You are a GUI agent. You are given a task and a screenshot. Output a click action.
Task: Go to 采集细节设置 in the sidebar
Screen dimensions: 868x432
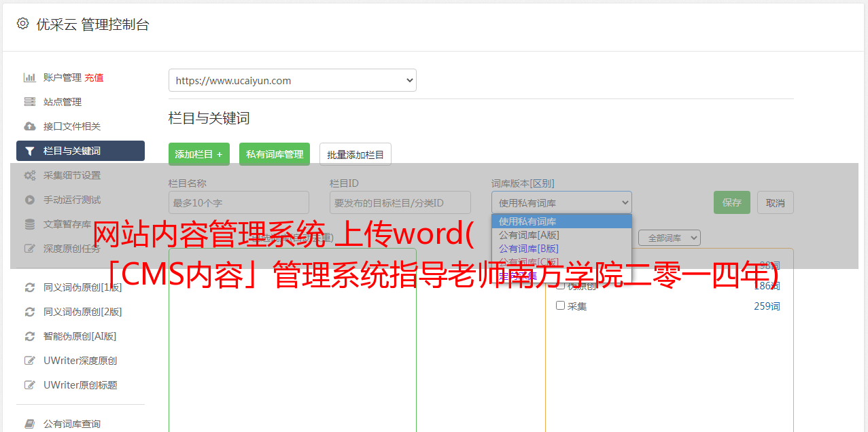(x=72, y=175)
